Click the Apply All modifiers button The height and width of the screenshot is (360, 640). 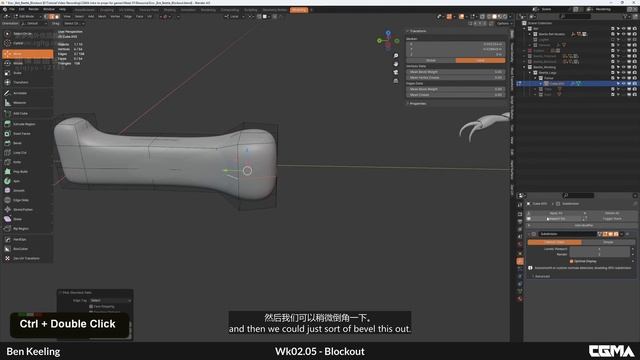click(x=556, y=213)
